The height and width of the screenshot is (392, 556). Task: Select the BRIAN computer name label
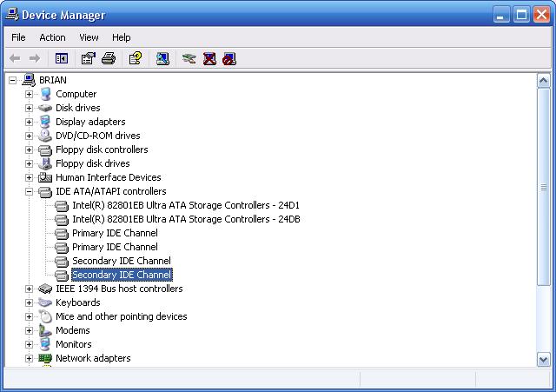[x=53, y=80]
